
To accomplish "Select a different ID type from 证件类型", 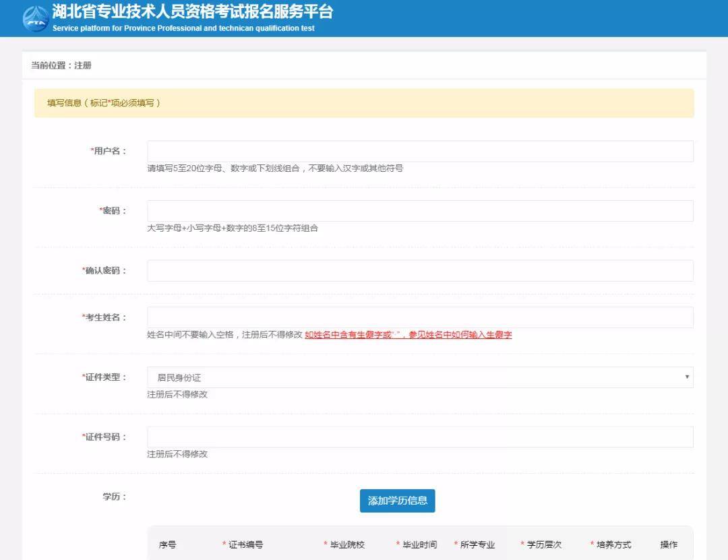I will (418, 377).
